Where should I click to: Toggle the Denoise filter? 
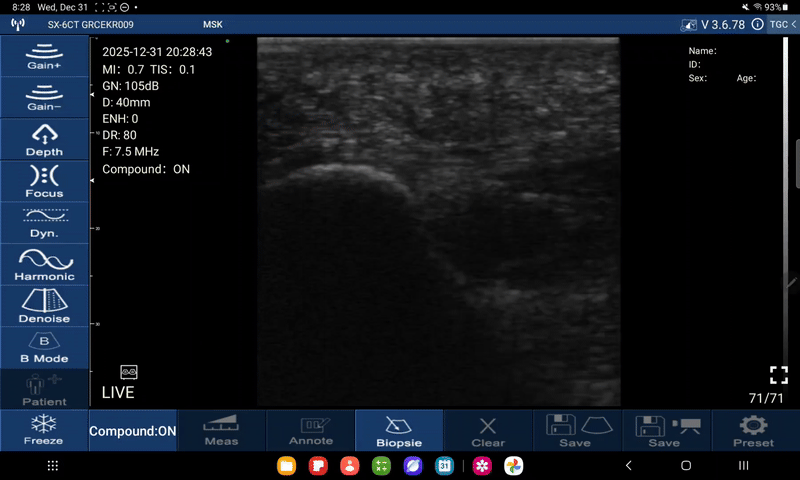click(x=44, y=306)
